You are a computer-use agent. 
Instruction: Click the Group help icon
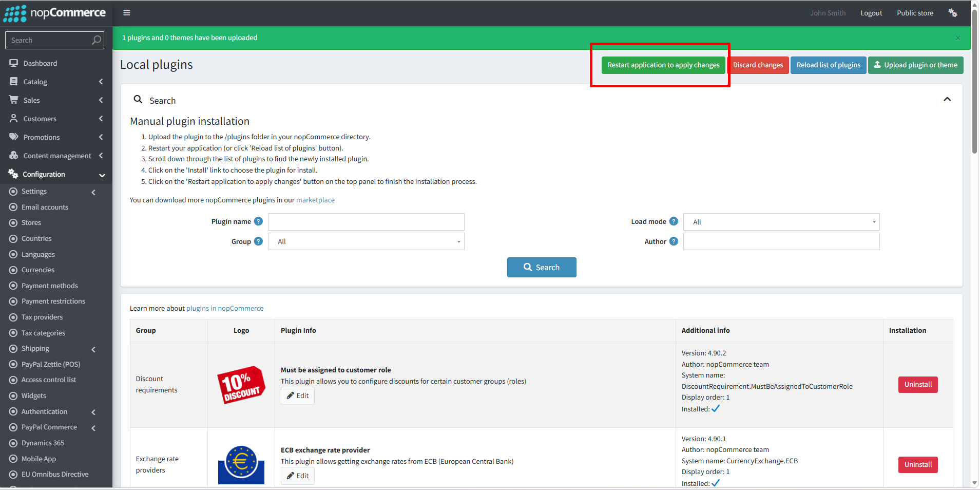(x=259, y=241)
